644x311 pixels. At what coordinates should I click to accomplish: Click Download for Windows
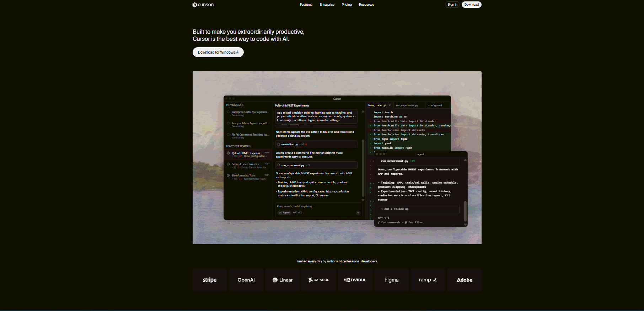pyautogui.click(x=218, y=52)
